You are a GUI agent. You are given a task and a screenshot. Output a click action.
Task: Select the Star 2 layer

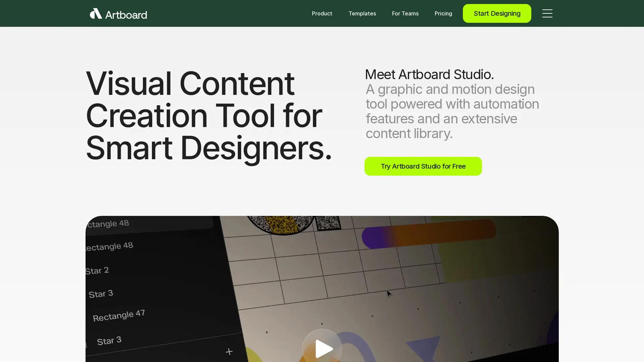(98, 270)
